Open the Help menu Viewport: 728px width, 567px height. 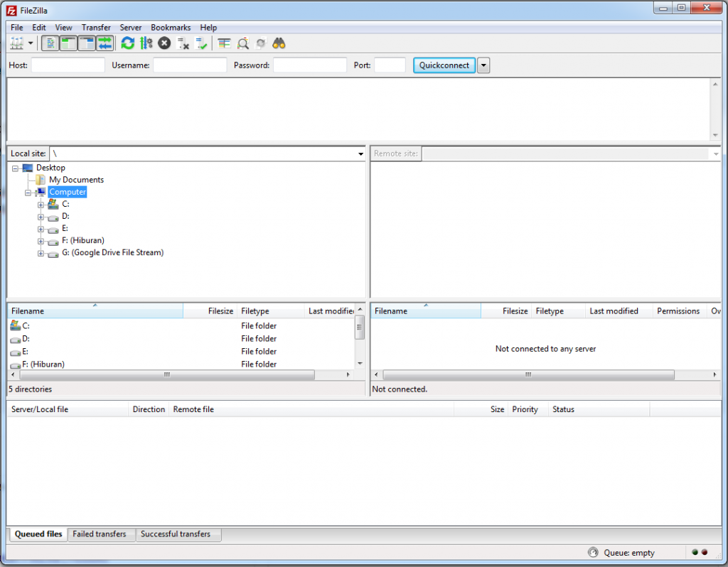tap(208, 28)
